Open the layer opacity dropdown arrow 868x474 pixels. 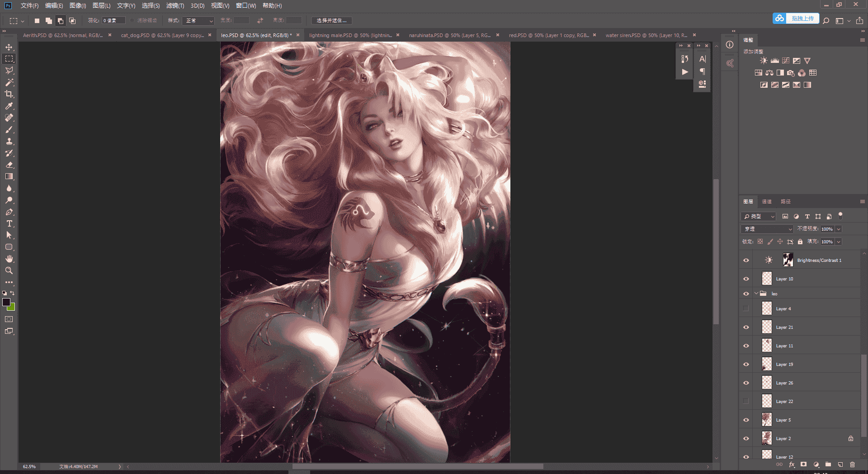pyautogui.click(x=839, y=229)
